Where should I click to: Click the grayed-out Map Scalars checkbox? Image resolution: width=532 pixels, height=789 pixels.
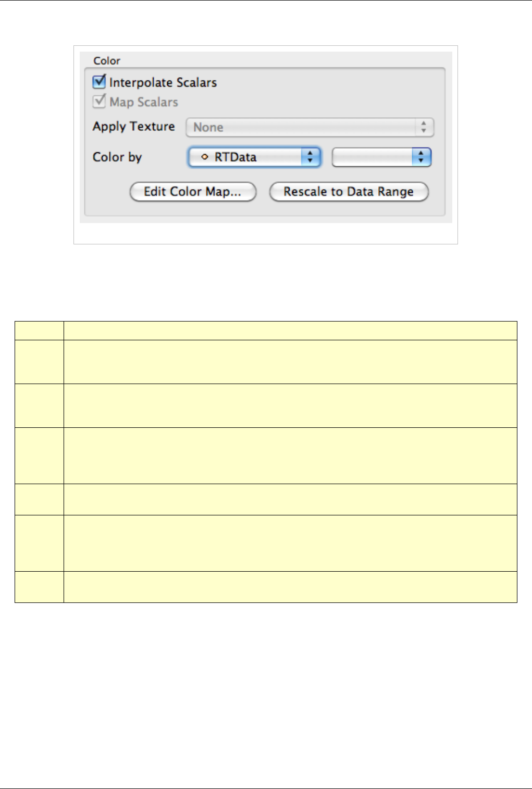coord(99,101)
